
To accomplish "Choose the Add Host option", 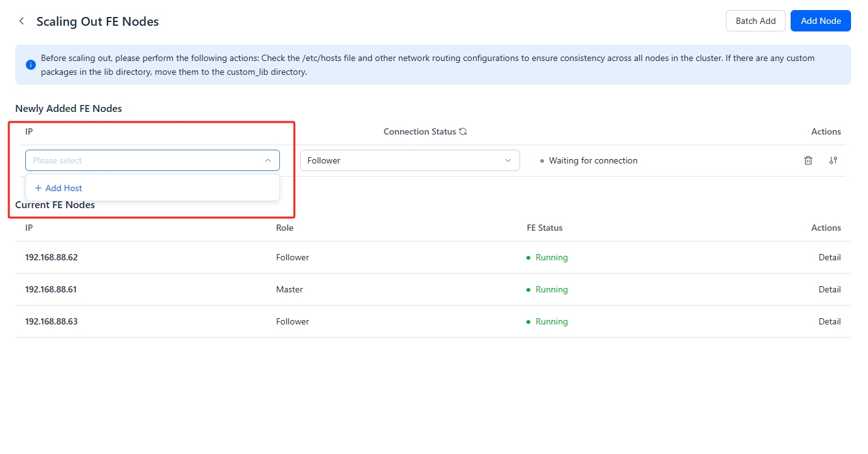I will click(63, 187).
